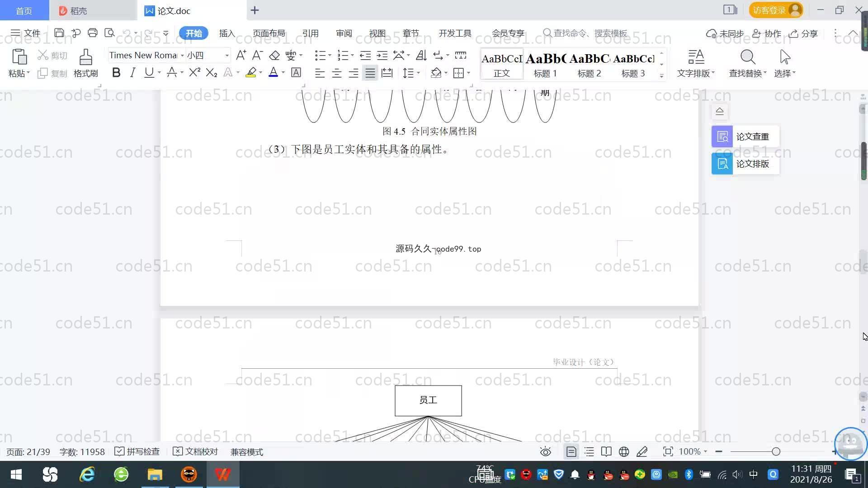Click font color A swatch
Viewport: 868px width, 488px height.
point(273,72)
